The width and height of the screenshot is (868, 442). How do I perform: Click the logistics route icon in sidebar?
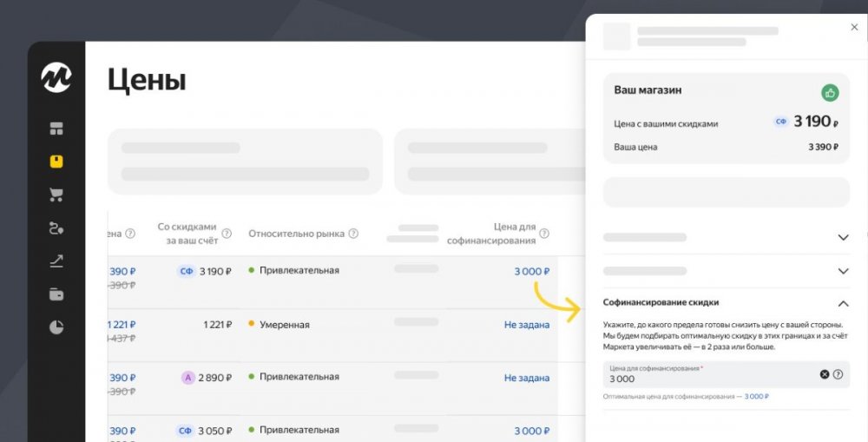coord(56,228)
